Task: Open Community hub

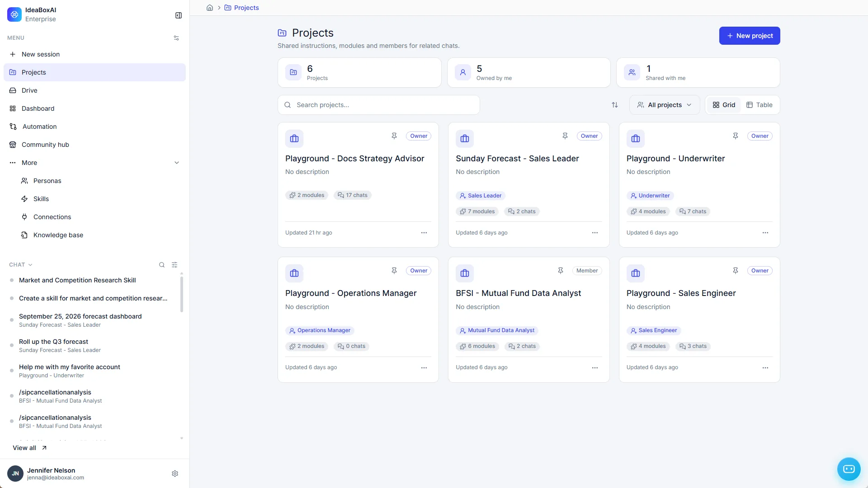Action: click(x=94, y=145)
